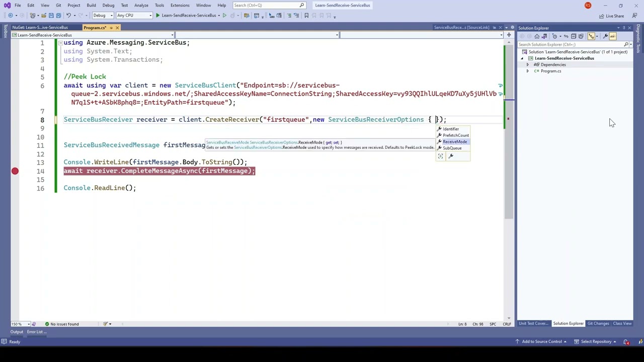Viewport: 644px width, 362px height.
Task: Open the Error List tab
Action: coord(37,332)
